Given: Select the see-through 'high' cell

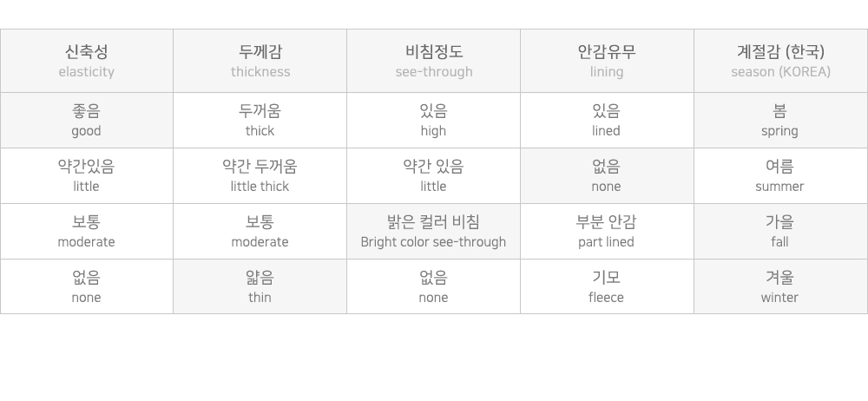Looking at the screenshot, I should pos(433,121).
